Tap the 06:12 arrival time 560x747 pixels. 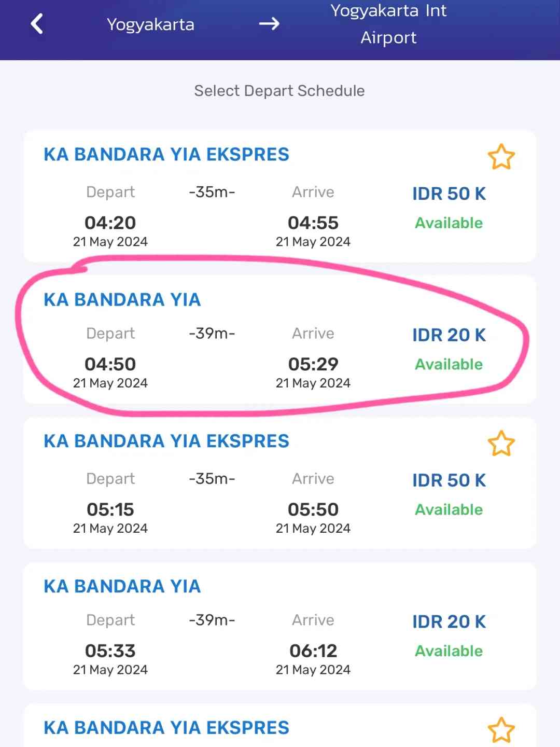(x=313, y=651)
